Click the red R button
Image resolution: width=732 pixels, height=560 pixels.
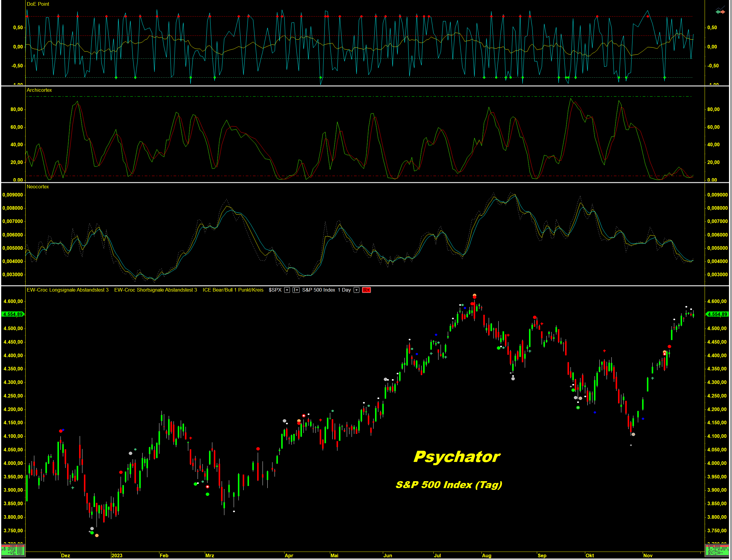point(366,290)
